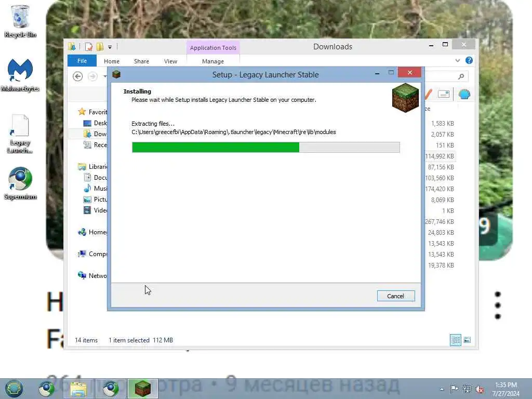Screen dimensions: 532x399
Task: Open the Supermium desktop shortcut
Action: click(x=20, y=183)
